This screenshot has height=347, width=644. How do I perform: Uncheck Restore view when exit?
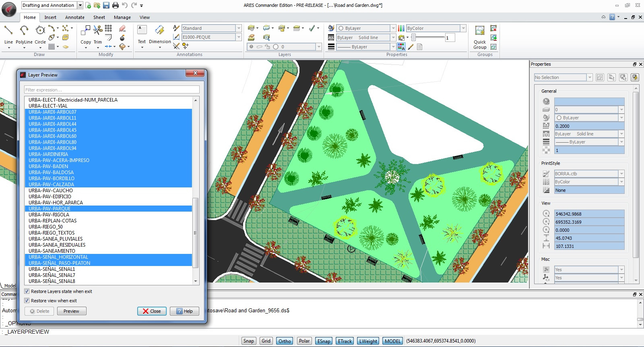(x=27, y=301)
